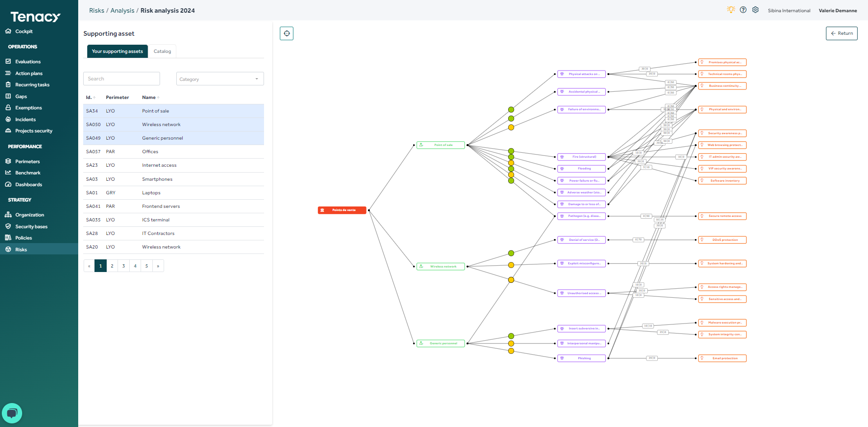Viewport: 868px width, 427px height.
Task: Click the yellow lightbulb ideas icon
Action: click(x=731, y=9)
